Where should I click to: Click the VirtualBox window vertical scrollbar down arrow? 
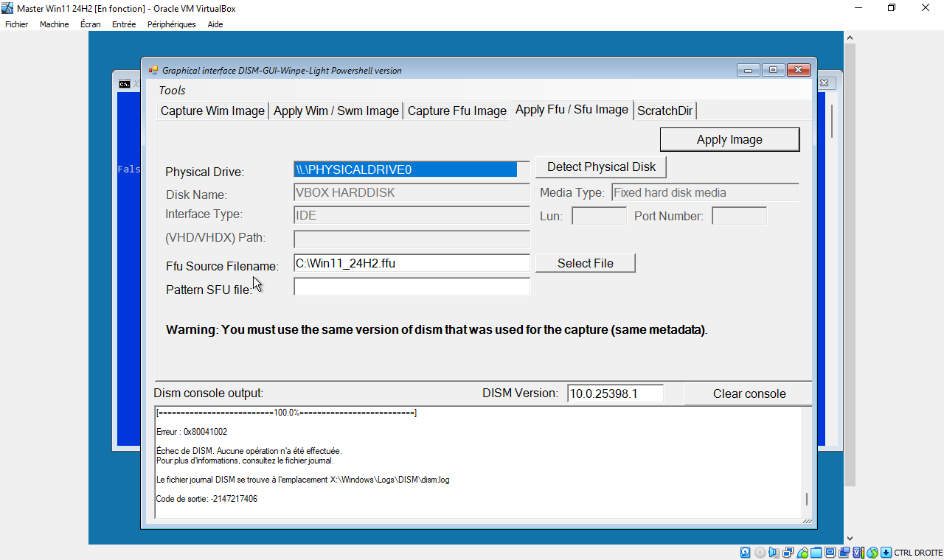(850, 539)
